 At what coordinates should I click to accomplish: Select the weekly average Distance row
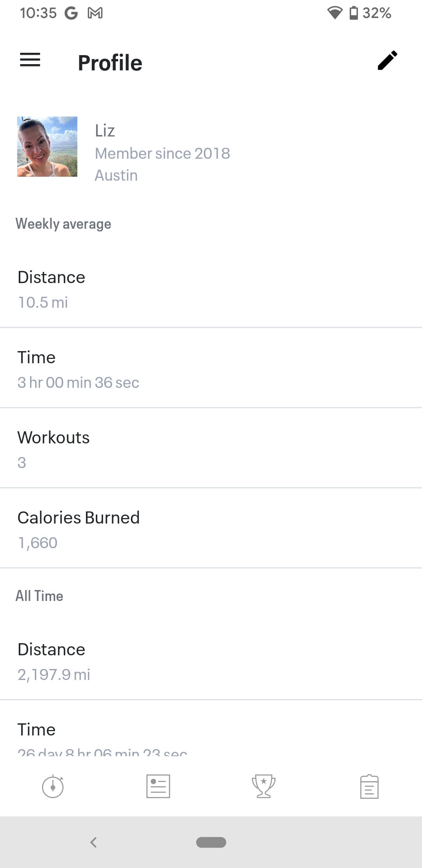click(x=211, y=289)
